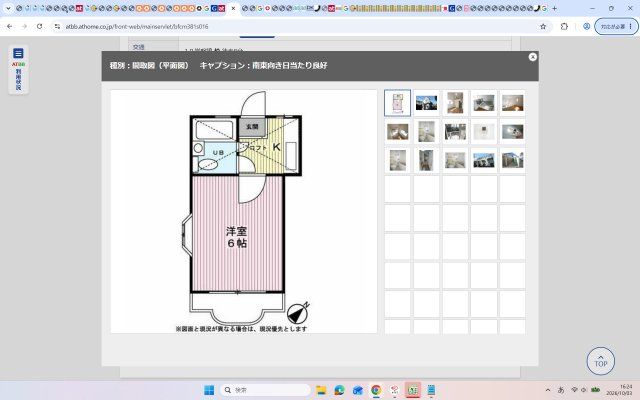The height and width of the screenshot is (400, 640).
Task: Open the ATBB sidebar hamburger menu
Action: point(18,53)
